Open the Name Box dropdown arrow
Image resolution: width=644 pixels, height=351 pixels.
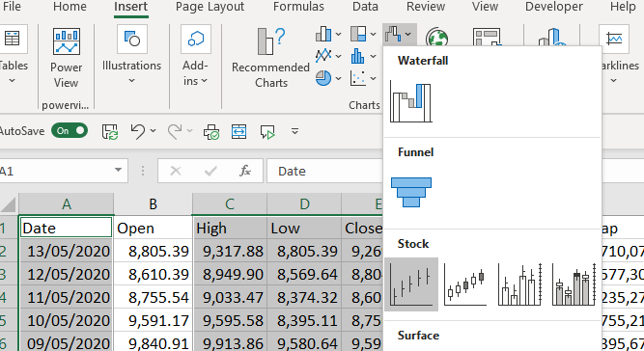pos(119,170)
